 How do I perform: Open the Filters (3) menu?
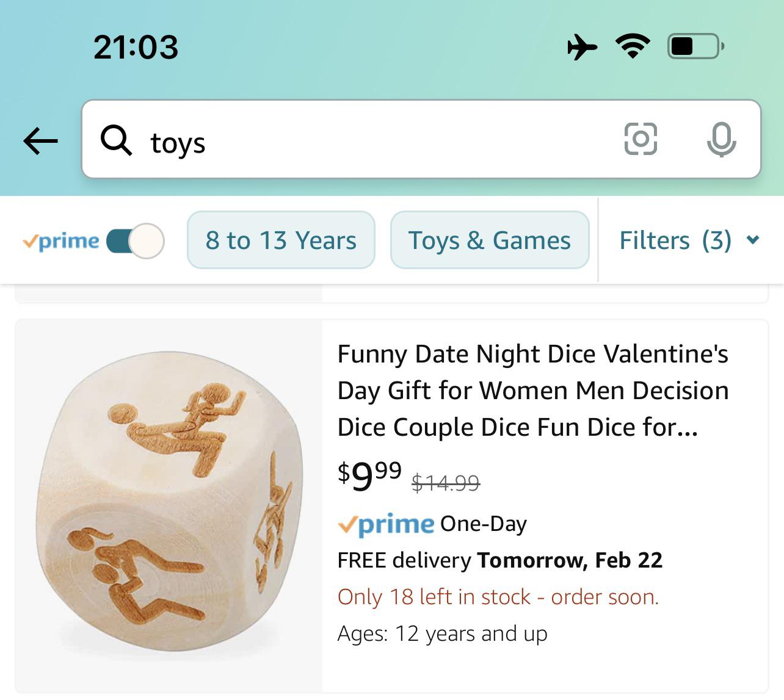[x=675, y=240]
